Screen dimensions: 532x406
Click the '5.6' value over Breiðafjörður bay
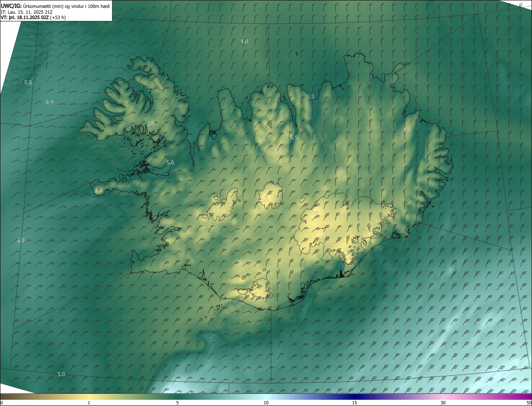[x=170, y=162]
